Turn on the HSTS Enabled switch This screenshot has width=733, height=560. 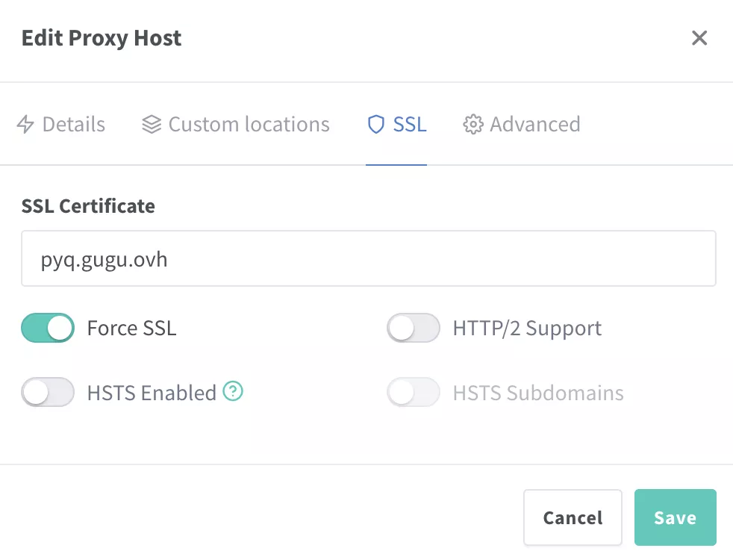coord(48,392)
